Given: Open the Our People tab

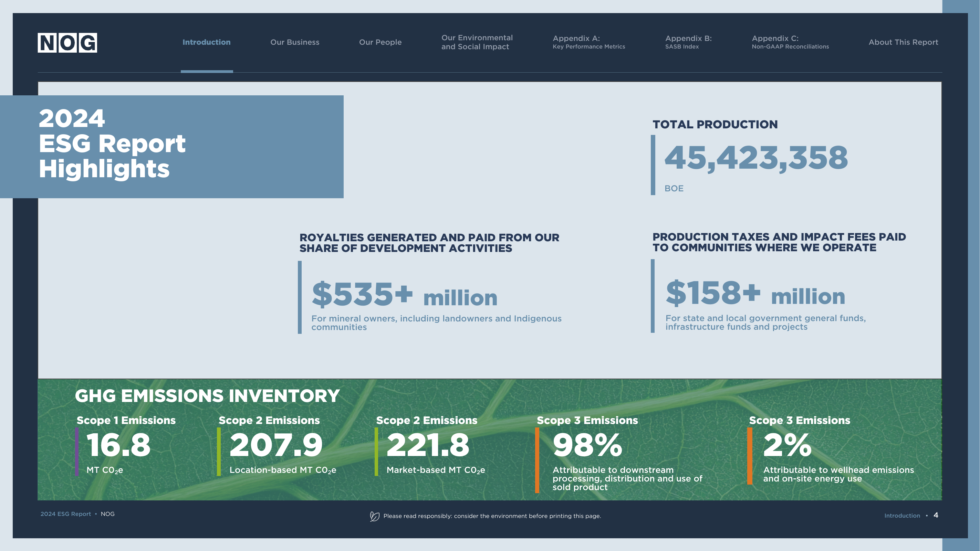Looking at the screenshot, I should click(x=380, y=42).
